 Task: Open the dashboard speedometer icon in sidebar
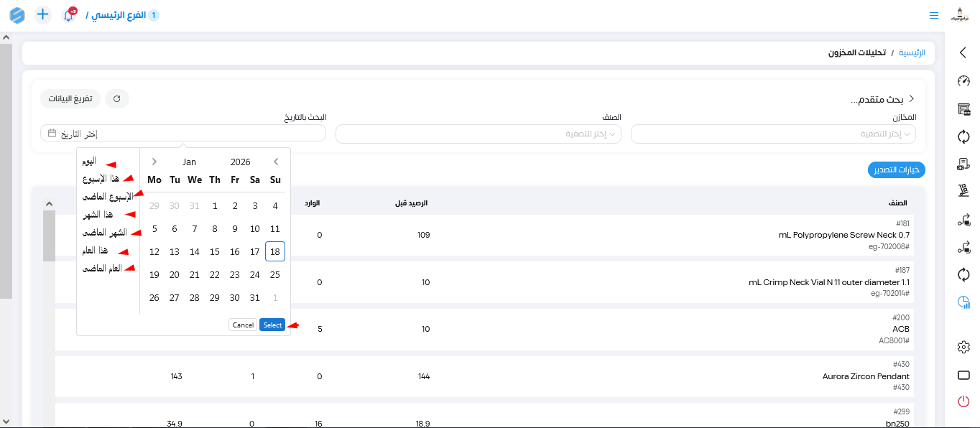(963, 81)
